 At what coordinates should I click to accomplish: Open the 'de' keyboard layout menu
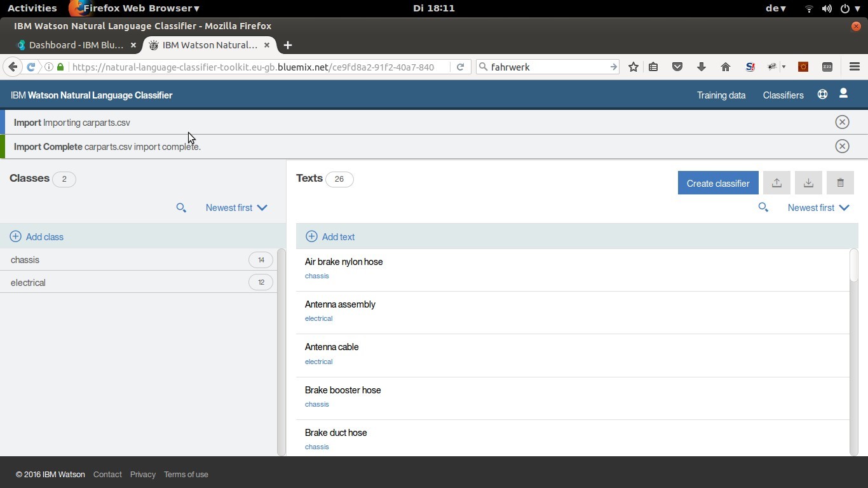pyautogui.click(x=775, y=8)
